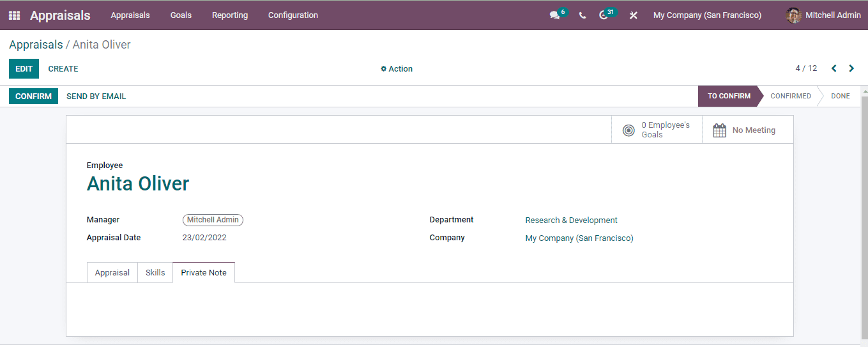Switch to the Skills tab
This screenshot has width=868, height=347.
pos(155,272)
